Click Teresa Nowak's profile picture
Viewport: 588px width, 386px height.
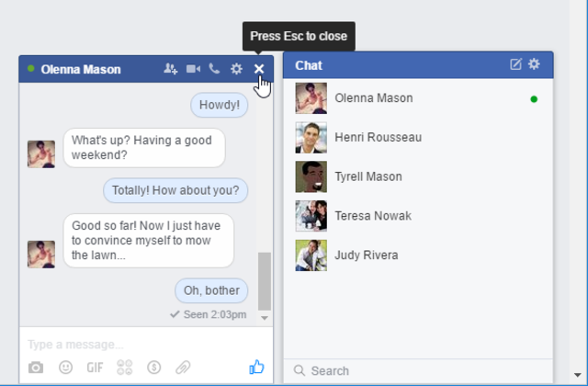[311, 216]
